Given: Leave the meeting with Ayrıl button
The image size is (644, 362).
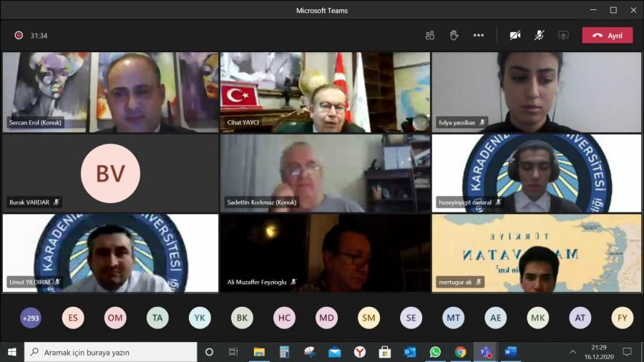Looking at the screenshot, I should pyautogui.click(x=607, y=36).
